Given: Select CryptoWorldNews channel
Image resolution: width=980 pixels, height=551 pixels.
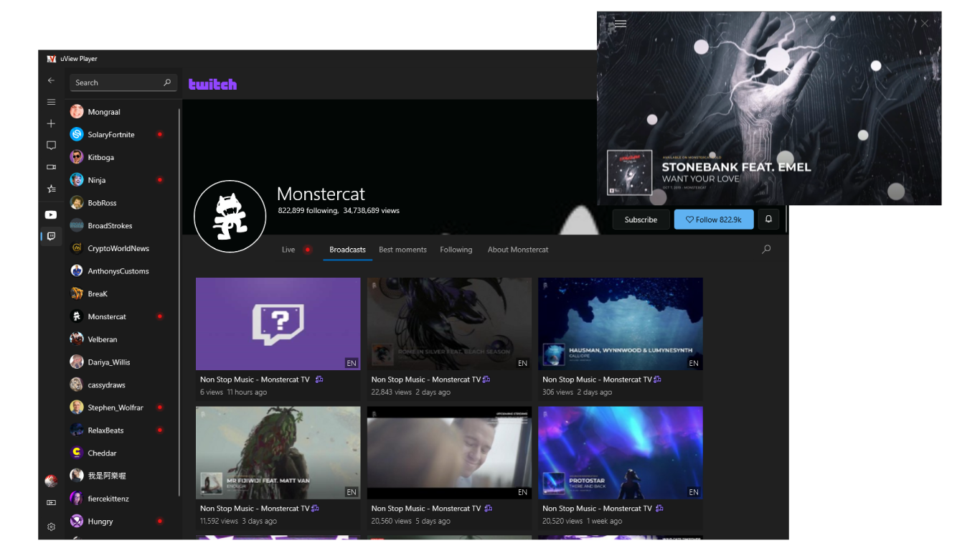Looking at the screenshot, I should pos(122,248).
